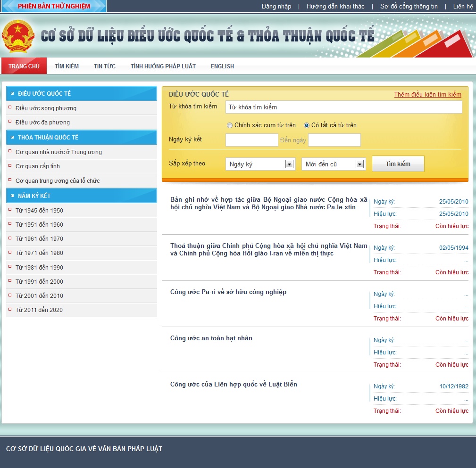
Task: Select the 'Chính xác cụm từ trên' radio button
Action: pos(230,125)
